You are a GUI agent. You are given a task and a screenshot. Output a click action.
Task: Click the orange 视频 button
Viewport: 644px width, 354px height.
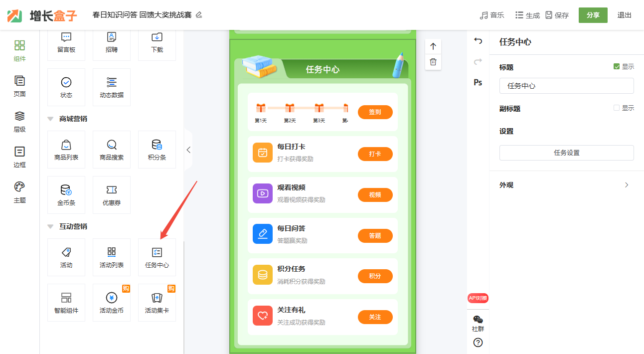(375, 195)
